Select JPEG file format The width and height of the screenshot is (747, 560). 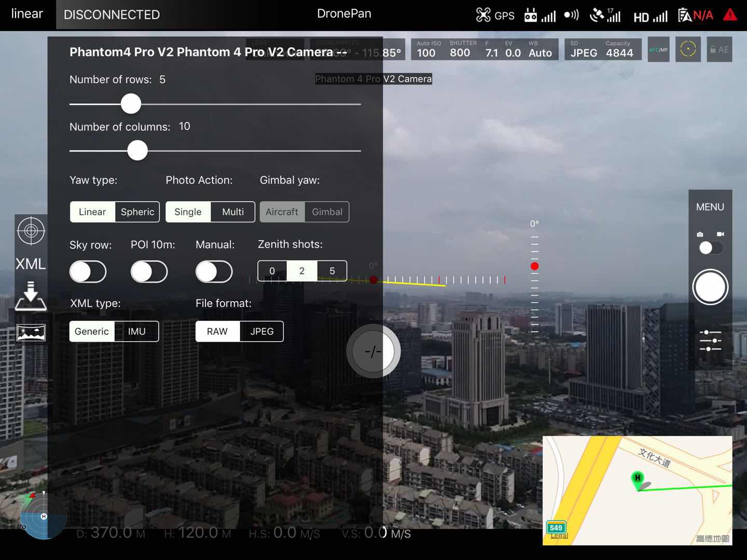pos(261,332)
